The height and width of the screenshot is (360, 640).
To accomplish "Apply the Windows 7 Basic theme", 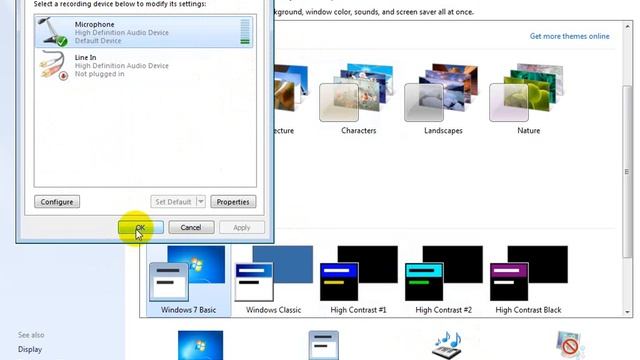I will click(188, 280).
